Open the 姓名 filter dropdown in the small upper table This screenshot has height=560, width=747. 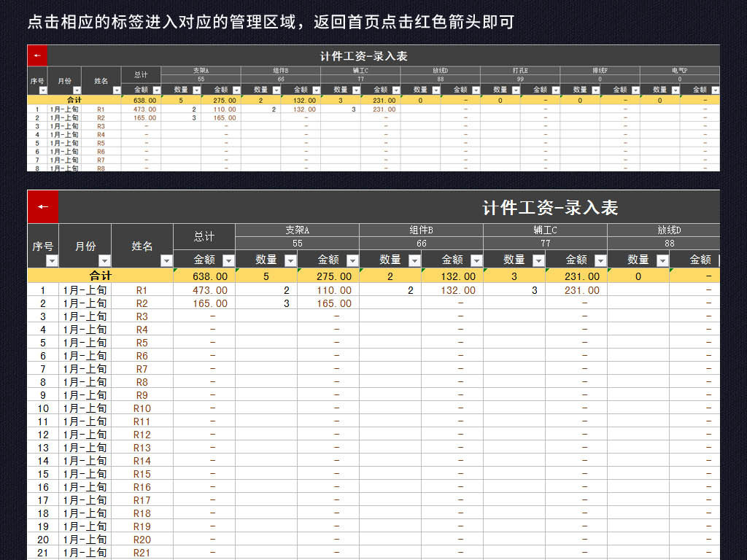(117, 90)
